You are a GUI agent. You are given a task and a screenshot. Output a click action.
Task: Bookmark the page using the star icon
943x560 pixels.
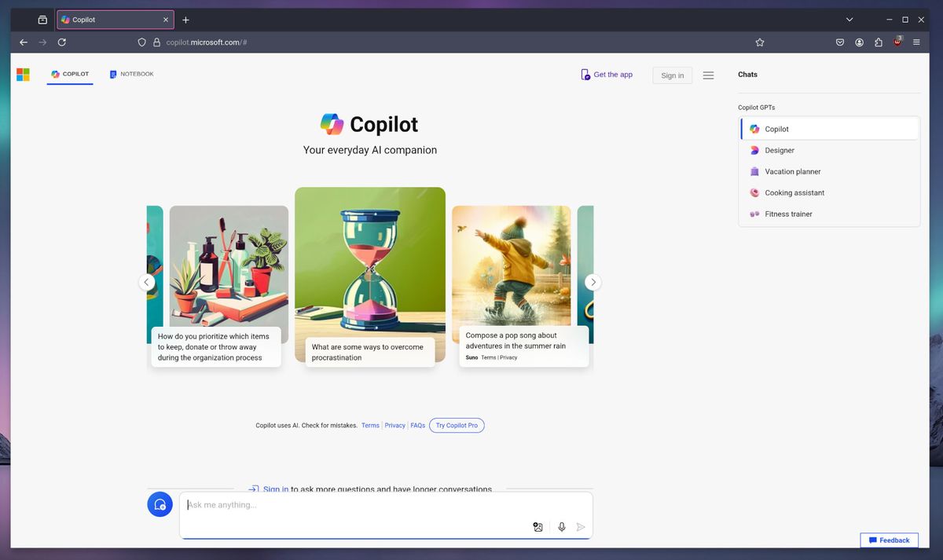(x=759, y=42)
